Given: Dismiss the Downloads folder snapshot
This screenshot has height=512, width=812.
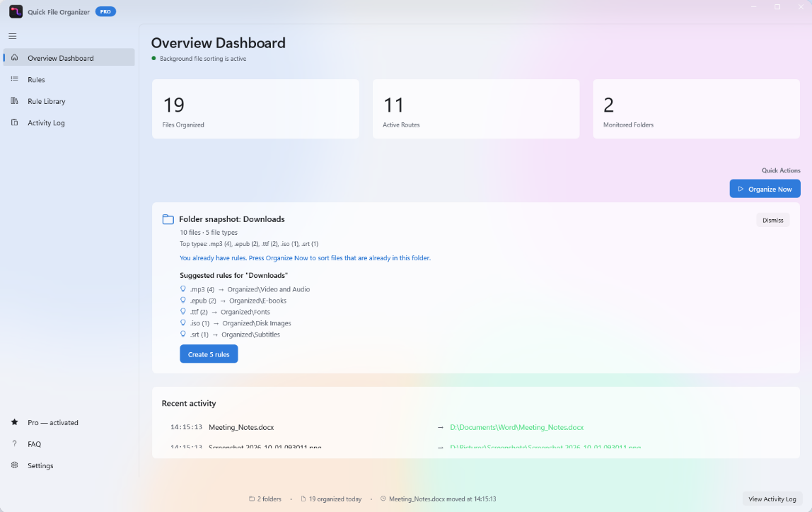Looking at the screenshot, I should pyautogui.click(x=772, y=220).
